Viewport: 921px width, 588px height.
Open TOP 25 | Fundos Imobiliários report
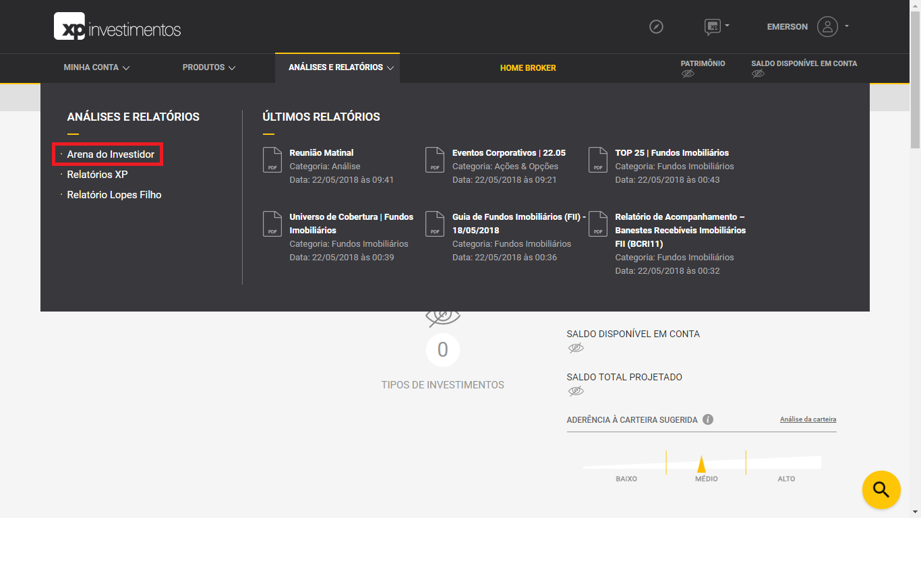click(672, 153)
